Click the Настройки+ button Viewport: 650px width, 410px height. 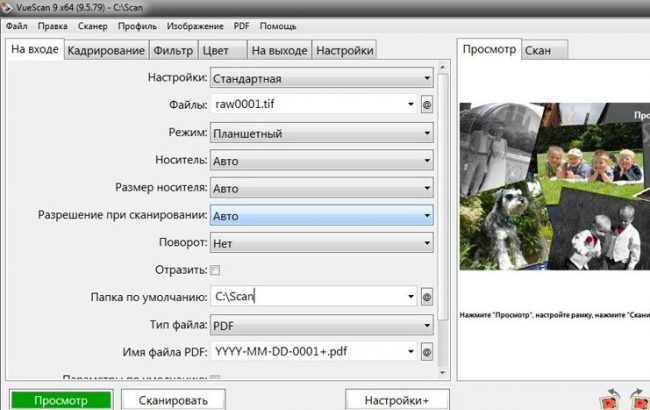397,400
